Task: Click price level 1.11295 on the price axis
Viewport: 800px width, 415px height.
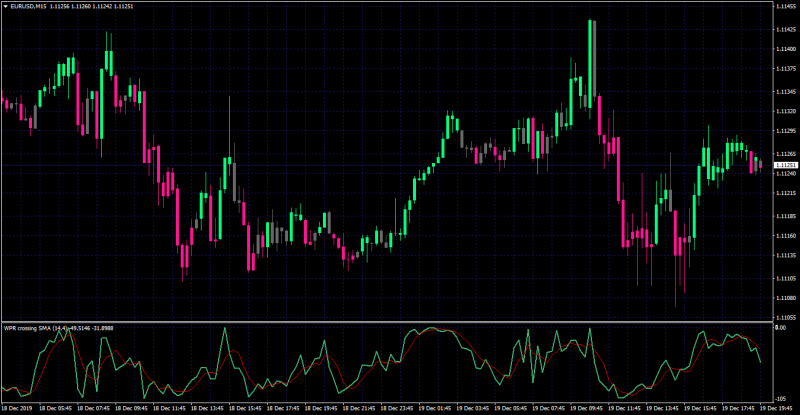Action: pyautogui.click(x=786, y=131)
